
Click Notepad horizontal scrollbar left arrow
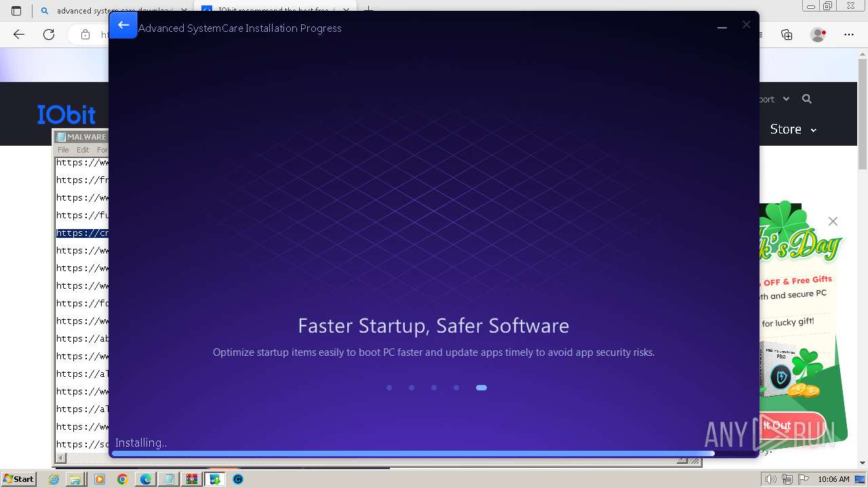pyautogui.click(x=61, y=458)
